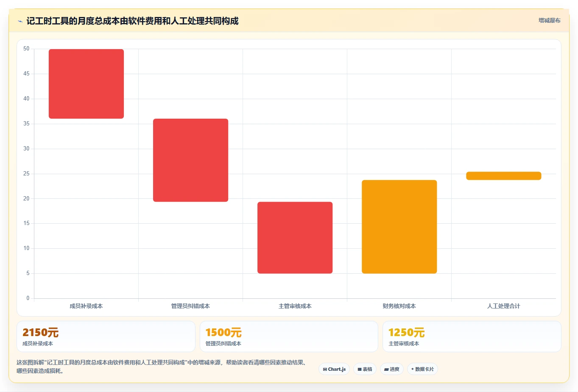Click the x-axis label 人工处理合计
This screenshot has width=578, height=392.
[x=503, y=306]
